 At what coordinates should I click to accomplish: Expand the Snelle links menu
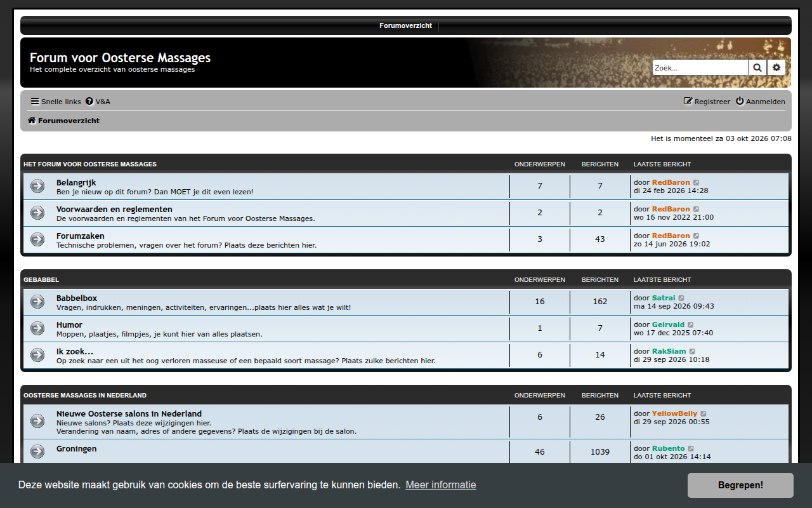(56, 102)
